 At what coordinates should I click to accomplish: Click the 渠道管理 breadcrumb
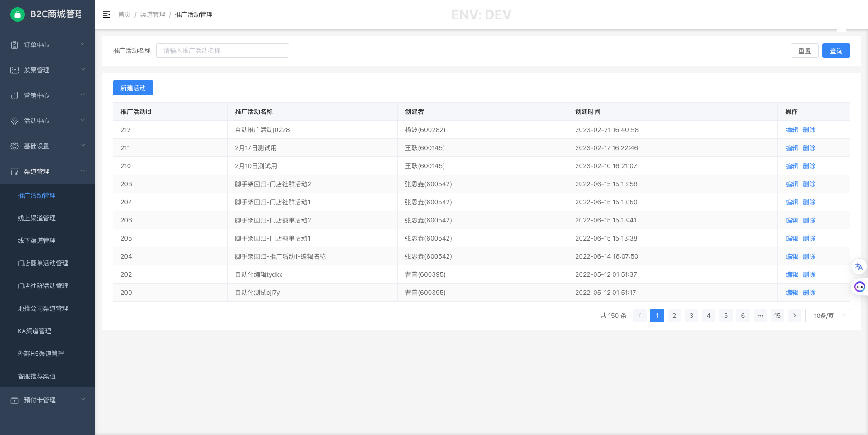(153, 14)
